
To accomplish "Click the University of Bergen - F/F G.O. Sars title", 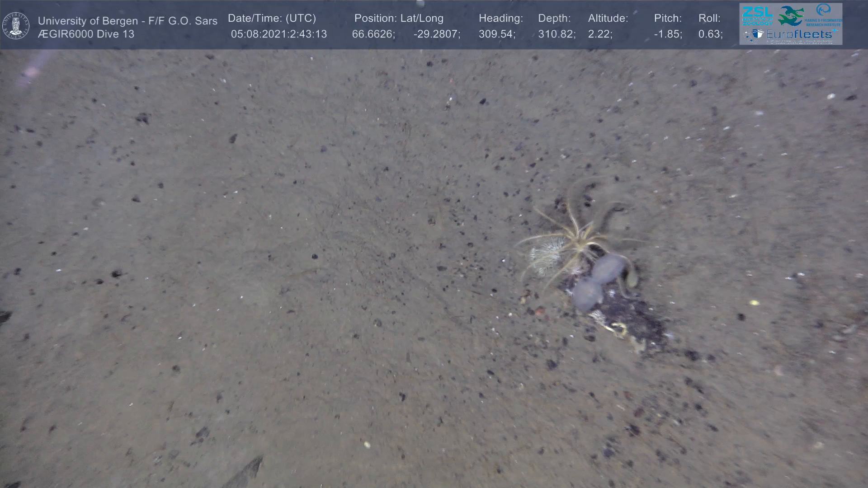I will pyautogui.click(x=127, y=21).
